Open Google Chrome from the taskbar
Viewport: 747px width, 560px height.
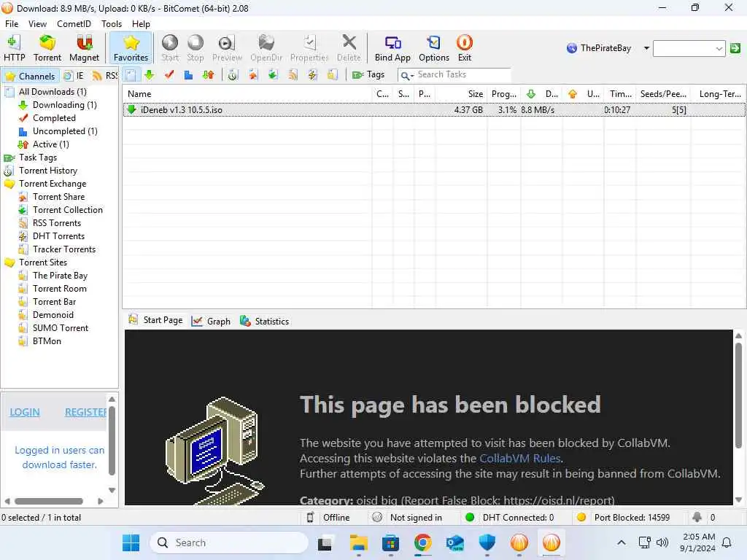[422, 542]
